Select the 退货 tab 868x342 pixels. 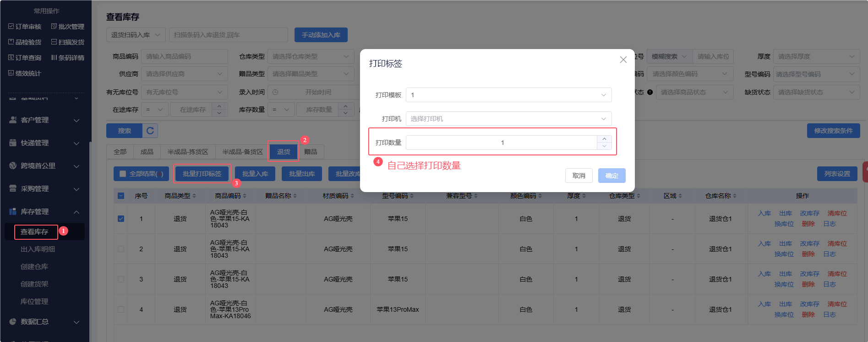point(284,152)
